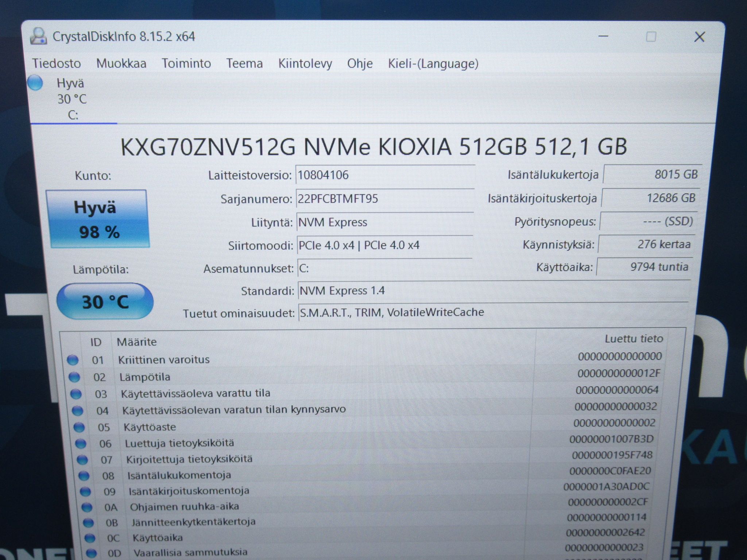Image resolution: width=747 pixels, height=560 pixels.
Task: Click the Käynnistyksiä value 276 kertaa
Action: point(646,244)
